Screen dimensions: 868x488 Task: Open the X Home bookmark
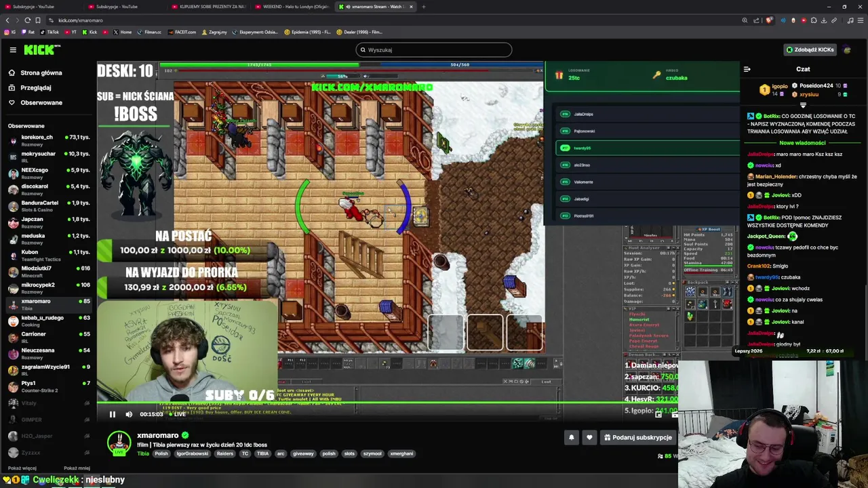[123, 32]
